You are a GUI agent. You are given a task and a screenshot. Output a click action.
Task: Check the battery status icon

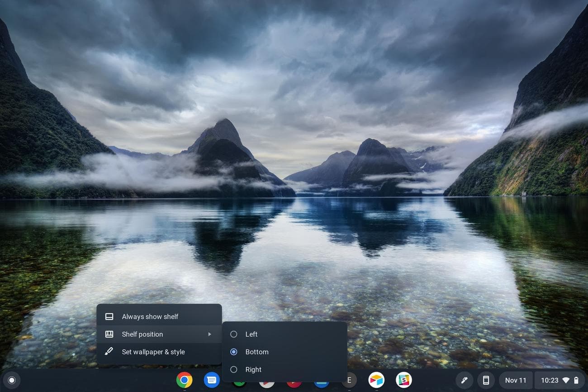tap(576, 380)
